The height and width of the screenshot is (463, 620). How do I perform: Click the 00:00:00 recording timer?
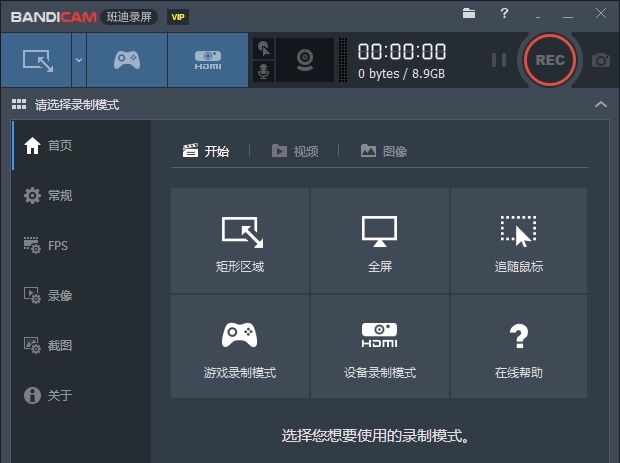[x=402, y=51]
